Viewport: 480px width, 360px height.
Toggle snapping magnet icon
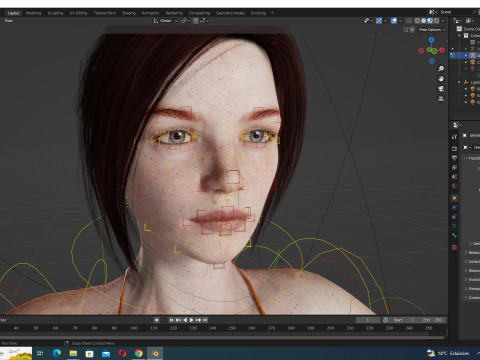click(x=195, y=21)
